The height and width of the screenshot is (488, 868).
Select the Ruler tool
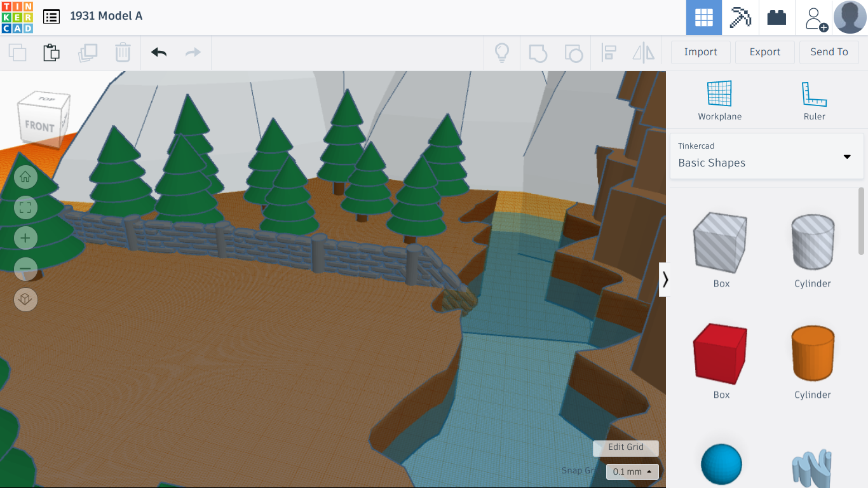click(814, 98)
